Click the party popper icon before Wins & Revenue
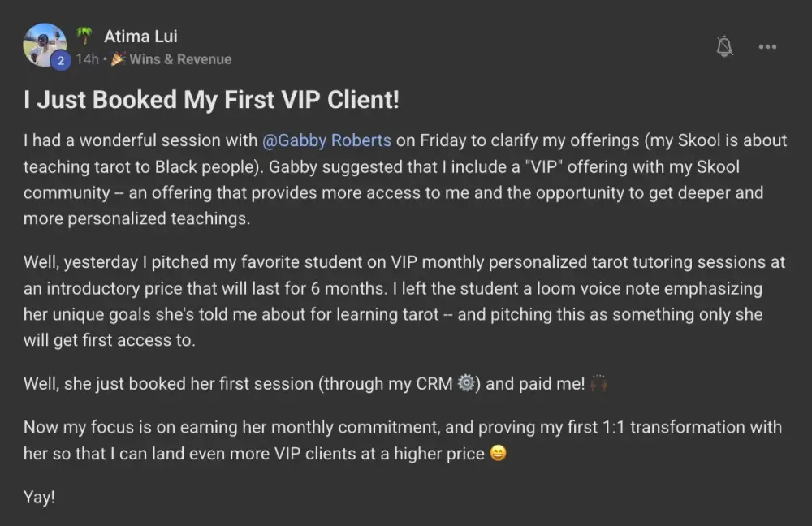The width and height of the screenshot is (812, 526). [x=118, y=59]
